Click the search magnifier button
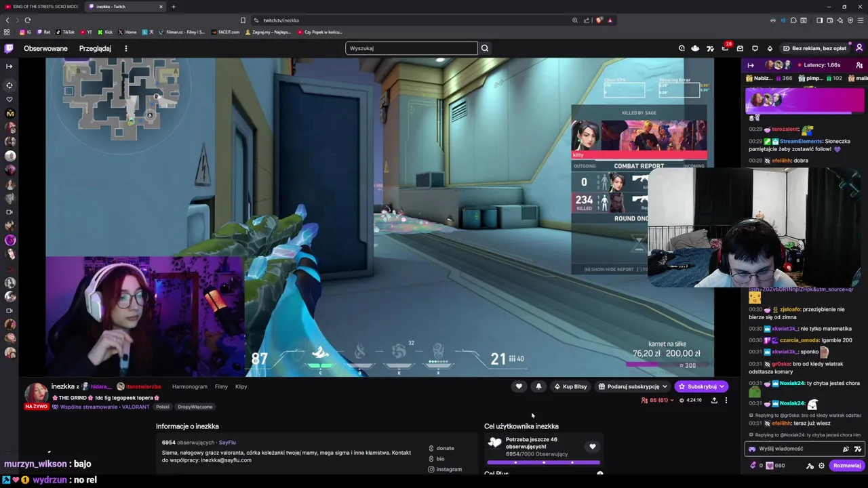 (485, 48)
